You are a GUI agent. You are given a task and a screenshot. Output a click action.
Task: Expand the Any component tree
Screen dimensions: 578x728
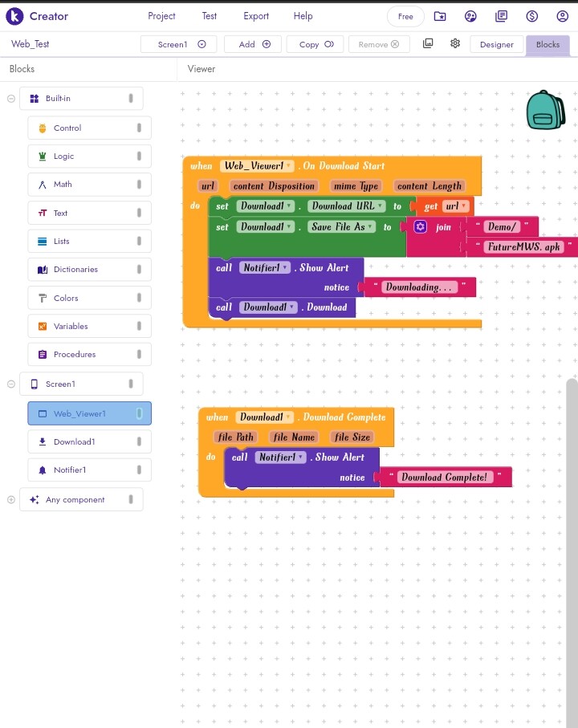11,499
